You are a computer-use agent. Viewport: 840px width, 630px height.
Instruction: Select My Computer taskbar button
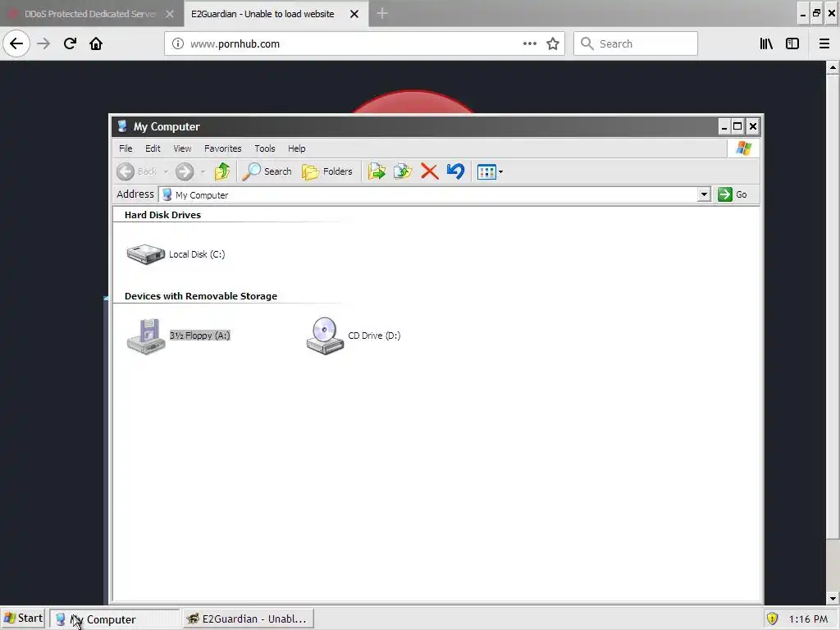click(x=115, y=619)
